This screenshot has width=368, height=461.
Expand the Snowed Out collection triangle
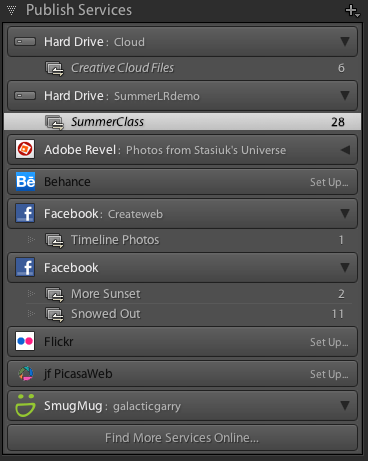(x=31, y=314)
